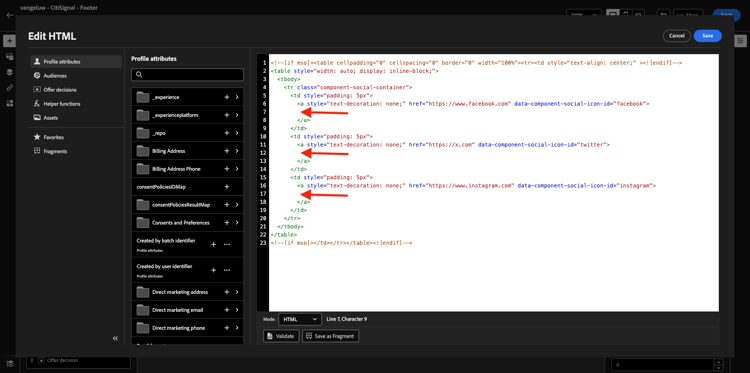Image resolution: width=750 pixels, height=373 pixels.
Task: Add Created by user identifier attribute
Action: coord(213,270)
